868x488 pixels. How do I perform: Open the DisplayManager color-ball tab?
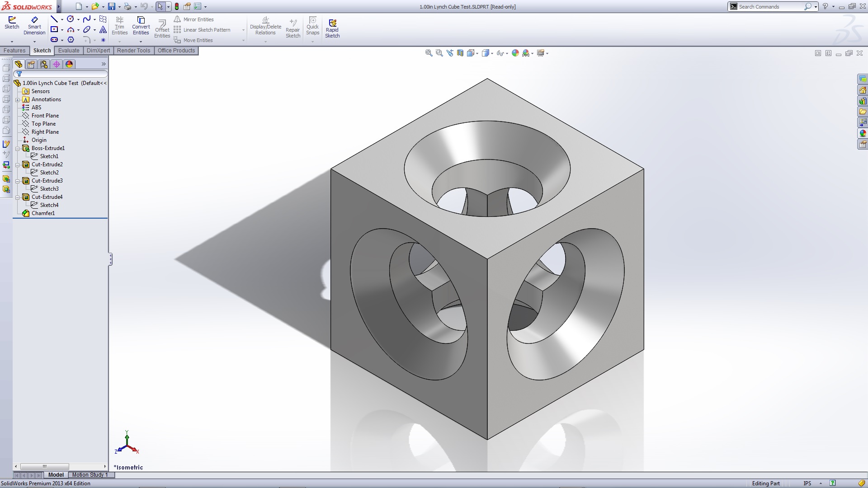click(x=69, y=64)
